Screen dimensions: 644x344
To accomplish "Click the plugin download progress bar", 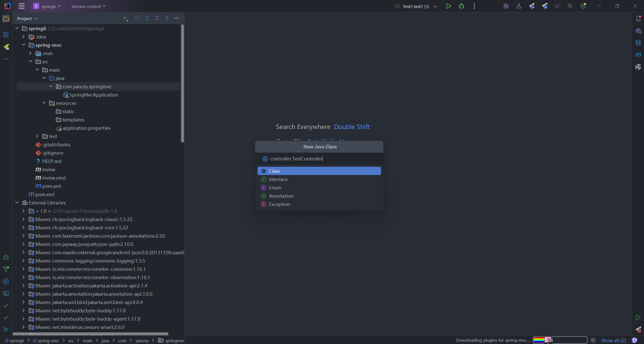I will pos(560,340).
